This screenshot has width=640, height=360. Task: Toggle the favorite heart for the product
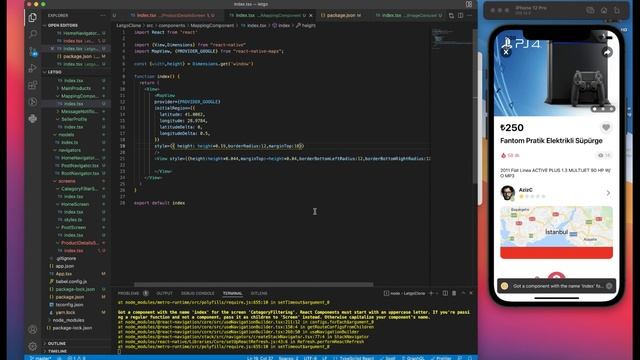606,127
